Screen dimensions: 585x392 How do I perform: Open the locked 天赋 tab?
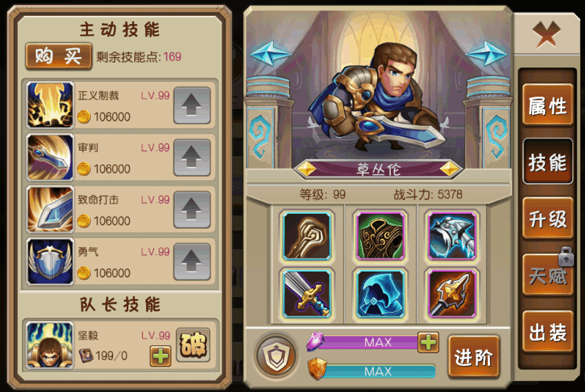coord(548,275)
